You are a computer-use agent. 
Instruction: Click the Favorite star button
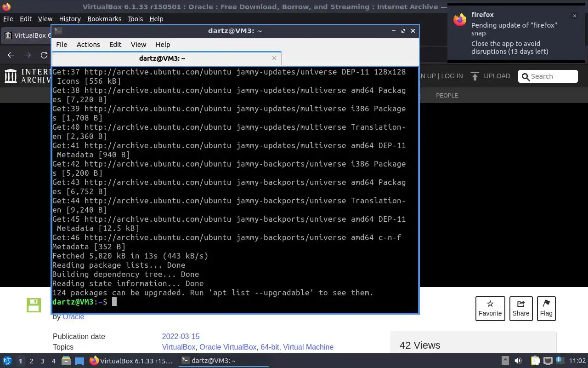click(x=490, y=309)
